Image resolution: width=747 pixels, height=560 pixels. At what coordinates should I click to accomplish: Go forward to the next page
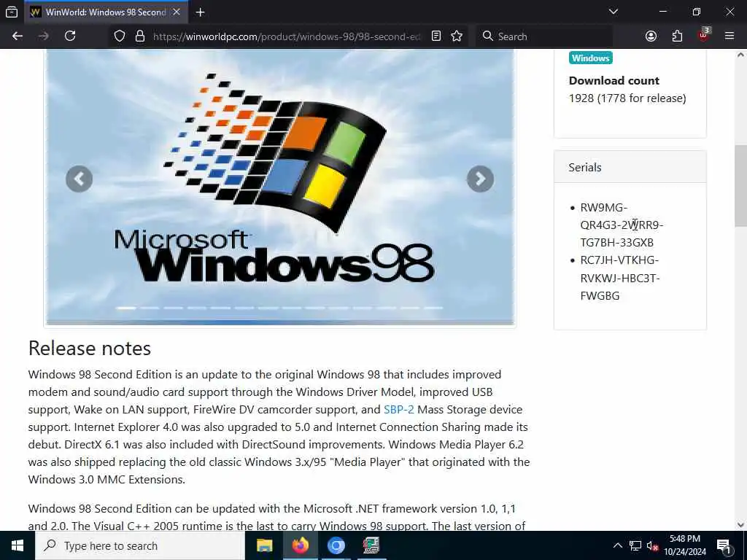coord(43,36)
